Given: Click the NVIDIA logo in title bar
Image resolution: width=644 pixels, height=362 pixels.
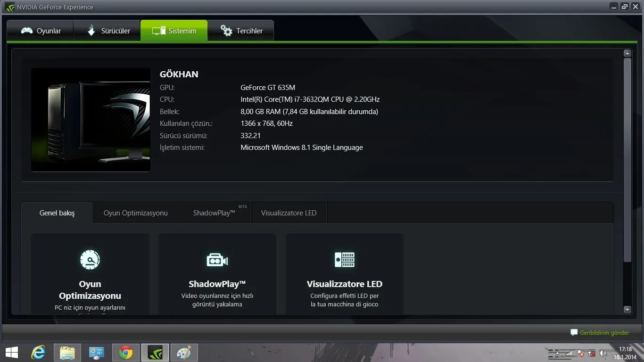Looking at the screenshot, I should pos(9,7).
